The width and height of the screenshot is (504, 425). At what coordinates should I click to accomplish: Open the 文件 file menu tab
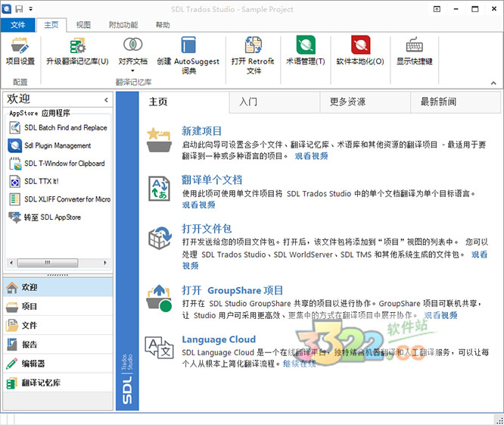point(17,25)
